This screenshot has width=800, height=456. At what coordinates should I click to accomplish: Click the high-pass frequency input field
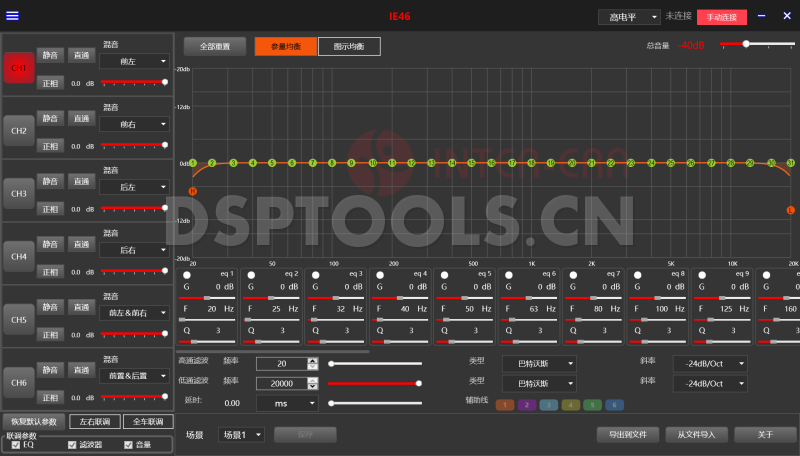pos(280,364)
